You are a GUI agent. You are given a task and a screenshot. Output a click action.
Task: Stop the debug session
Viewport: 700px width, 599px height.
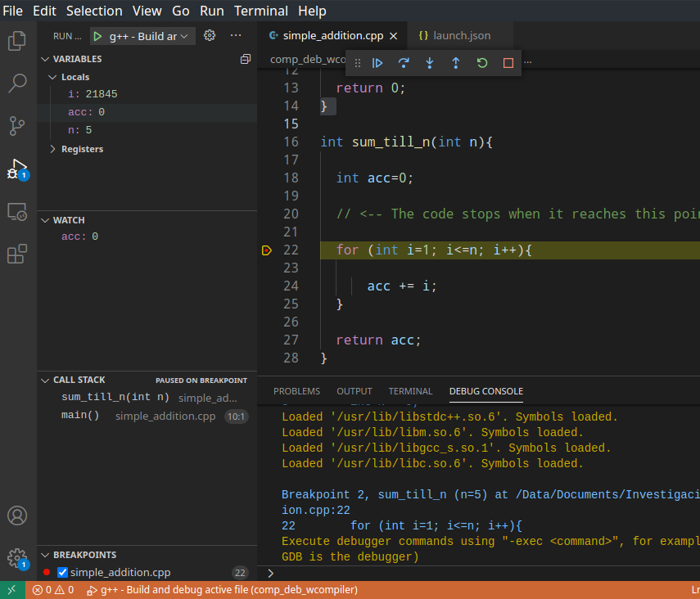pos(508,63)
